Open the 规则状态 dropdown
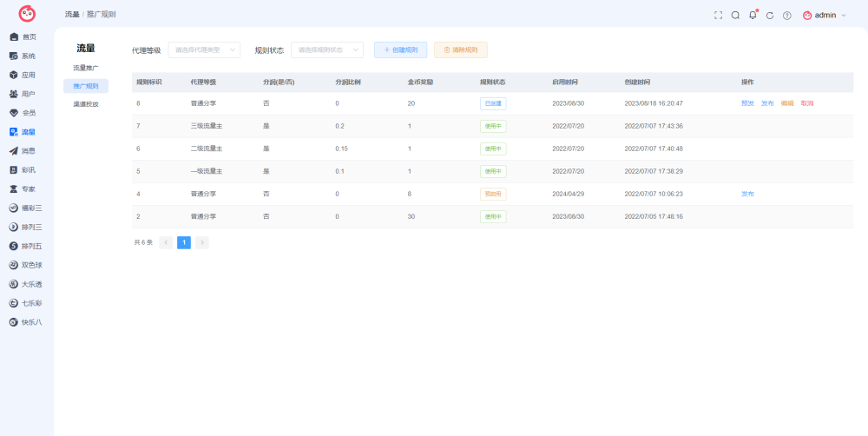 pyautogui.click(x=327, y=50)
